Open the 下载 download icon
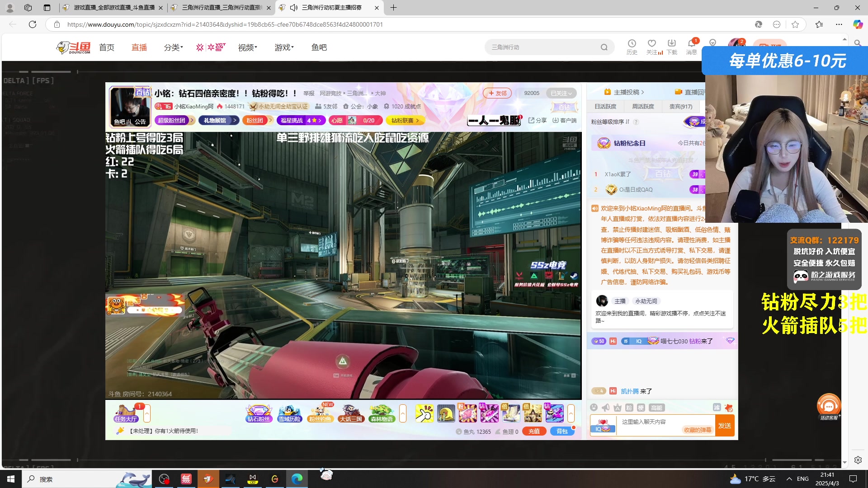Image resolution: width=868 pixels, height=488 pixels. point(672,47)
